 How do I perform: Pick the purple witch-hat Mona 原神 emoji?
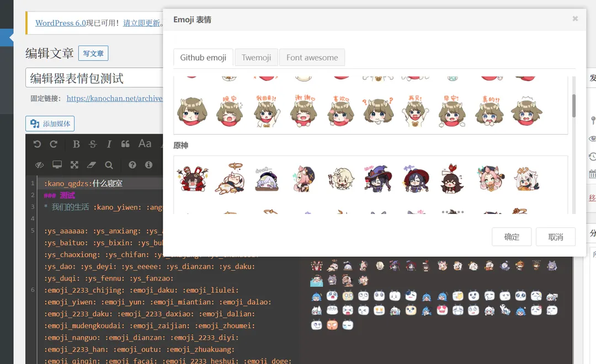click(x=378, y=178)
